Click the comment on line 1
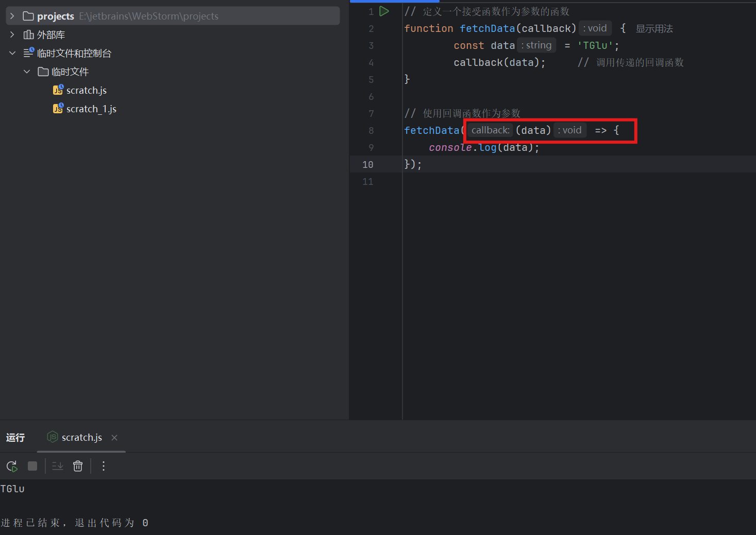756x535 pixels. click(x=487, y=11)
